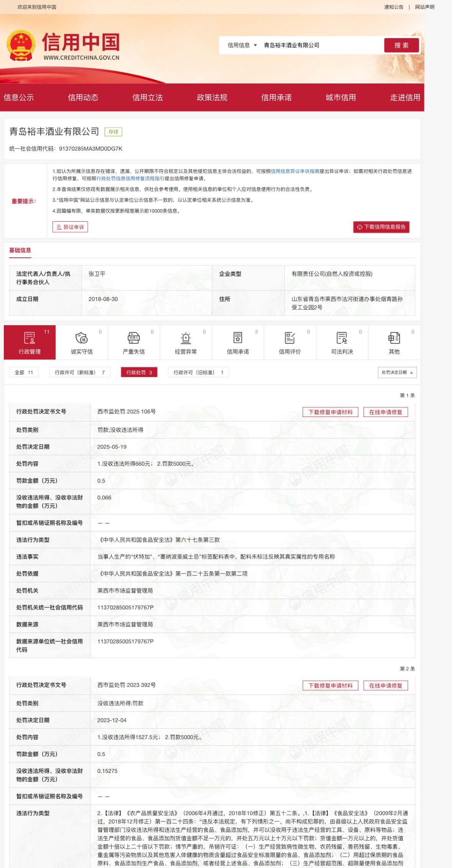This screenshot has height=868, width=452.
Task: Focus the company name search field
Action: (321, 45)
